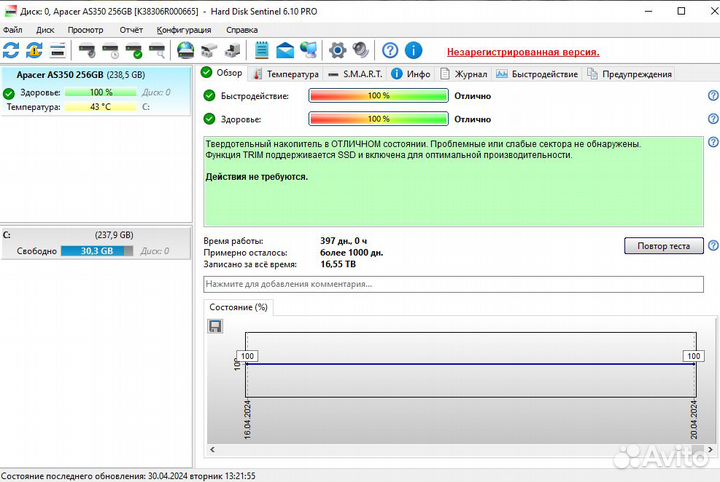Screen dimensions: 720x482
Task: Select the C: partition panel
Action: (x=96, y=243)
